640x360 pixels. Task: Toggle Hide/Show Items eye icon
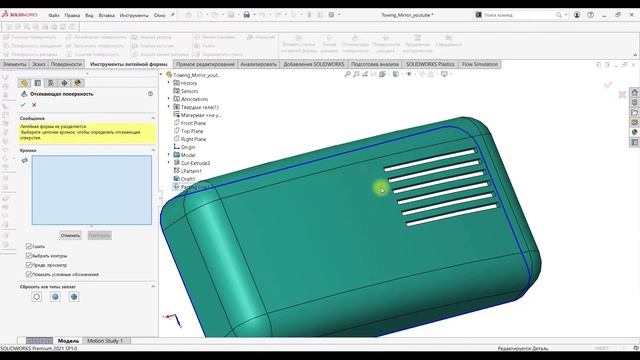[x=409, y=74]
